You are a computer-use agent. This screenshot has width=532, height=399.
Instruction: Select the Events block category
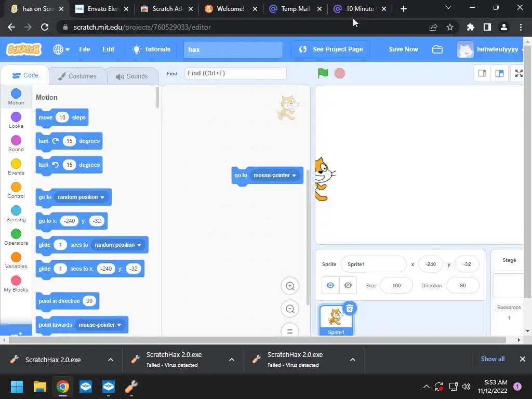click(x=16, y=167)
